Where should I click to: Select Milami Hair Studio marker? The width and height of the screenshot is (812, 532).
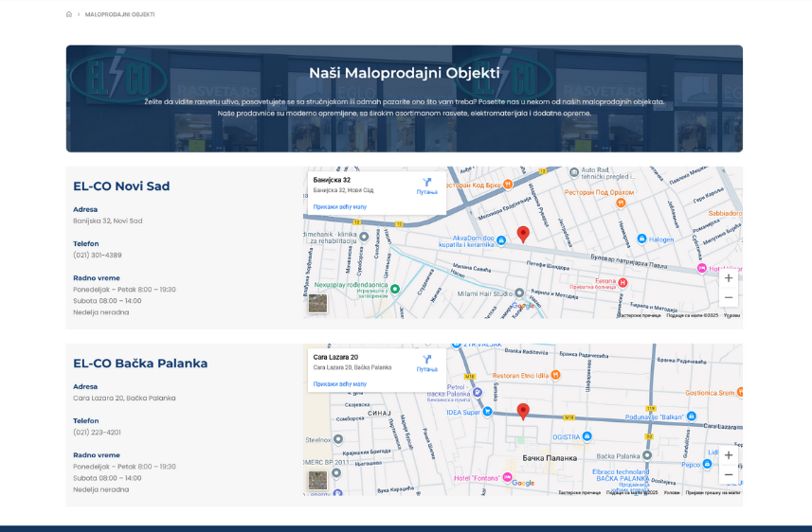[519, 293]
